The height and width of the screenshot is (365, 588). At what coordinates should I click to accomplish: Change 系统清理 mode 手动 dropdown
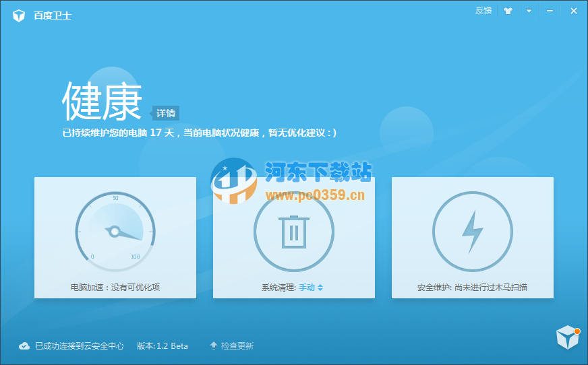point(311,288)
